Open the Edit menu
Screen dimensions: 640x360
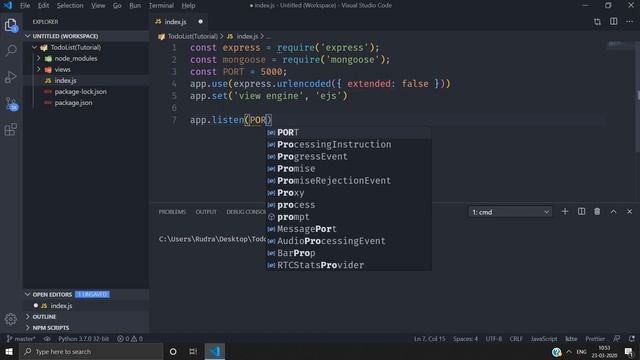pos(43,6)
